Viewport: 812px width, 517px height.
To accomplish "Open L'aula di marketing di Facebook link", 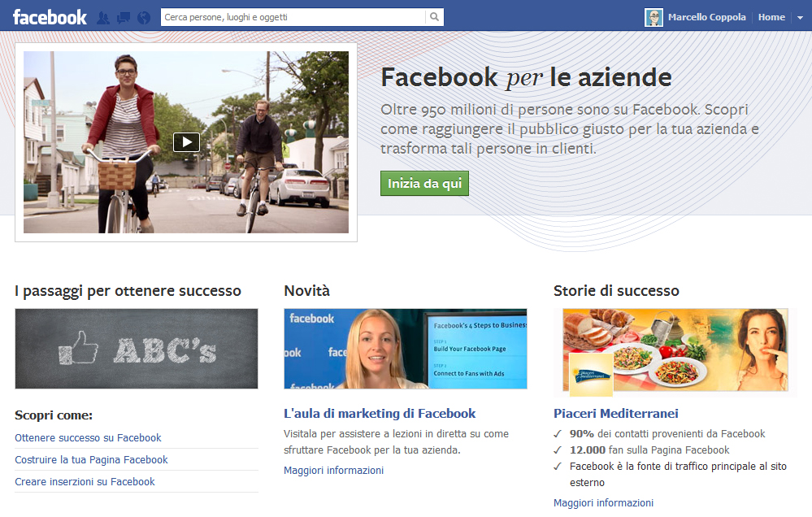I will click(x=380, y=414).
